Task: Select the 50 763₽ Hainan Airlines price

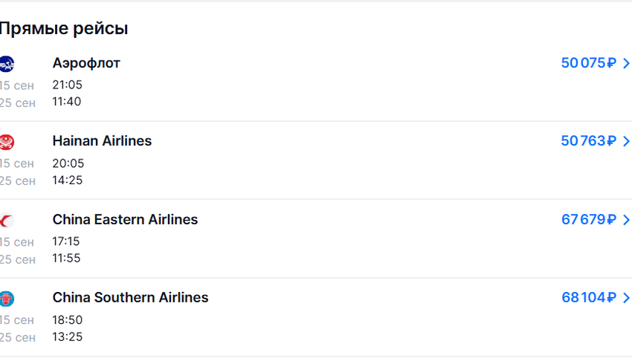Action: pos(588,142)
